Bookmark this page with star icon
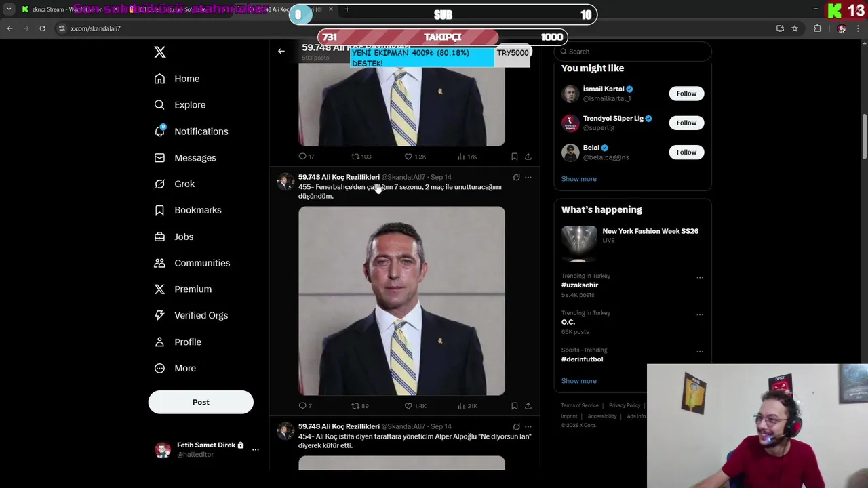Screen dimensions: 868x488 795,28
